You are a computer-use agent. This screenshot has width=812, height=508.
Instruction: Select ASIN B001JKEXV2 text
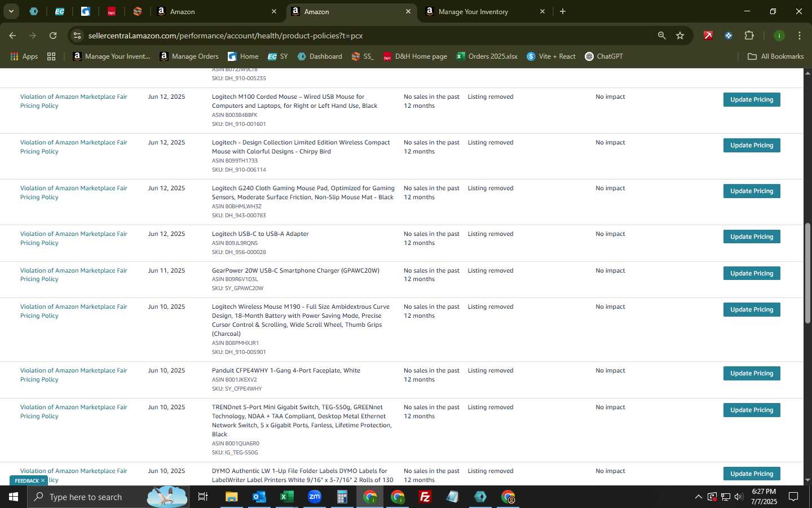point(234,380)
